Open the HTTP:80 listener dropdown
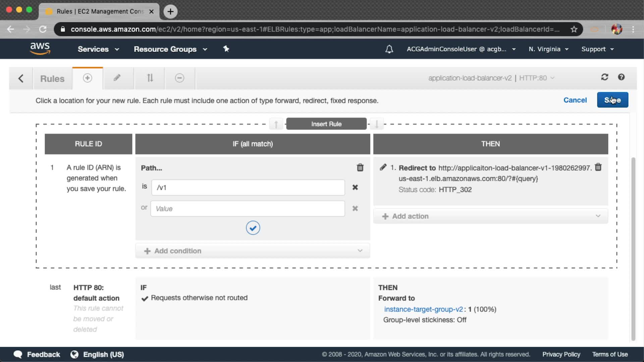644x362 pixels. pyautogui.click(x=536, y=78)
